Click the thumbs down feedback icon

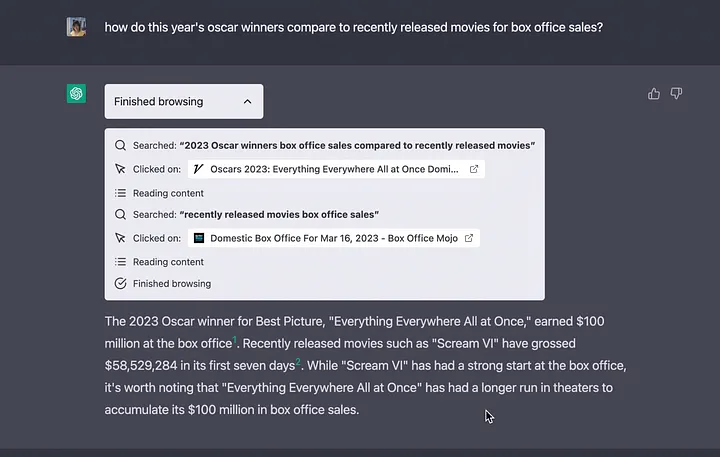point(676,94)
